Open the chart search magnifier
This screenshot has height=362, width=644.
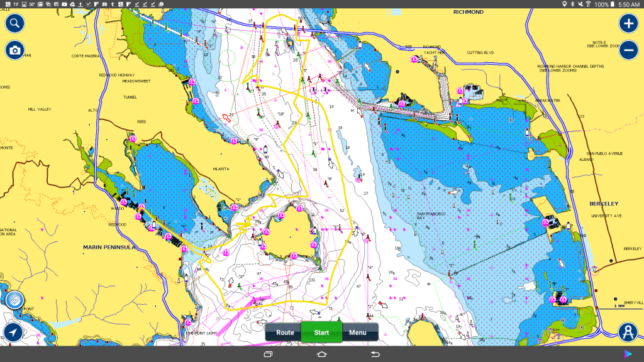(x=15, y=24)
